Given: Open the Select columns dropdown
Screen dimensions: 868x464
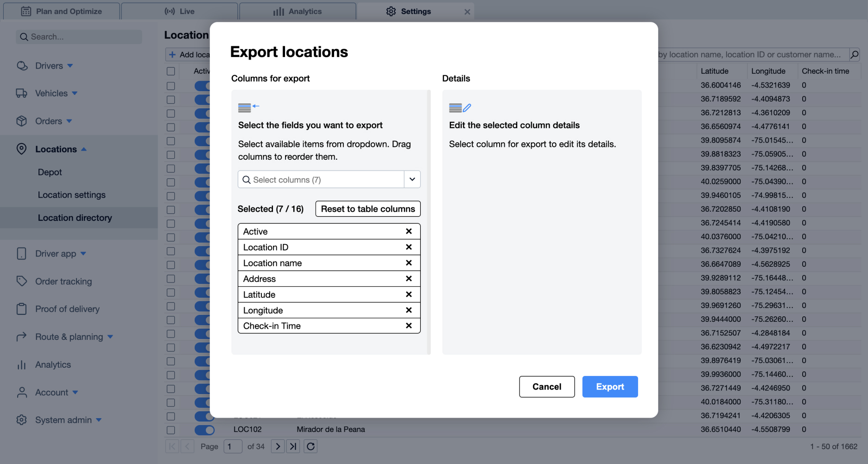Looking at the screenshot, I should click(412, 179).
